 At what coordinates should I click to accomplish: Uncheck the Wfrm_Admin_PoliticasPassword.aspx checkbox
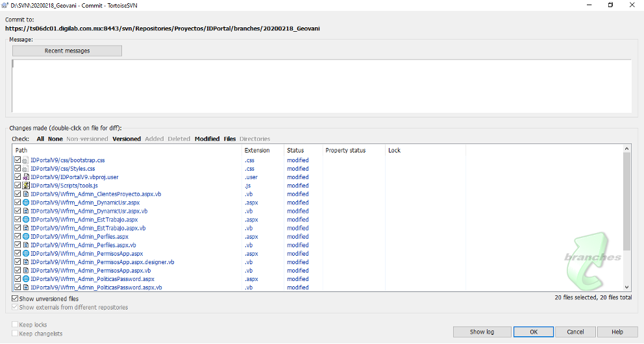tap(18, 279)
